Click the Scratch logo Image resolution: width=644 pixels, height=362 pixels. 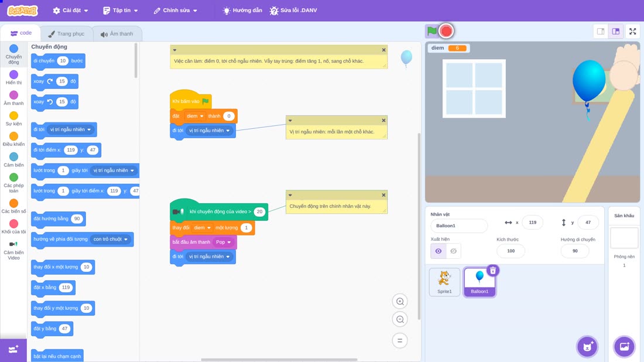tap(23, 11)
